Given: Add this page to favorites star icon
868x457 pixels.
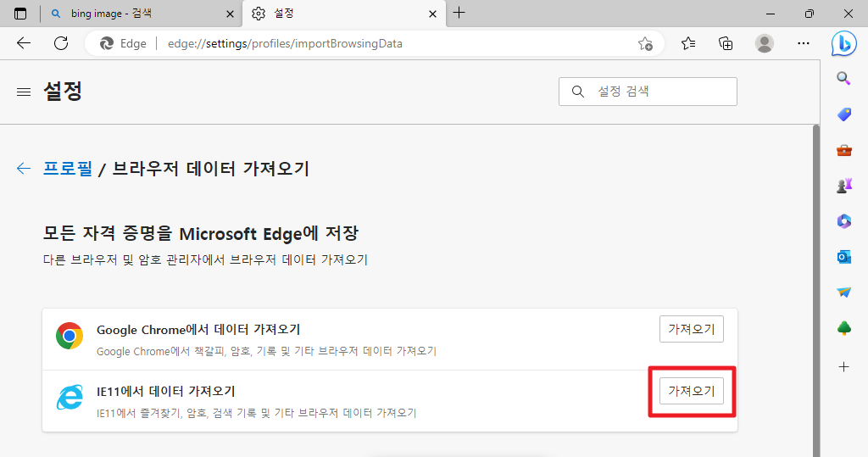Looking at the screenshot, I should click(x=645, y=43).
